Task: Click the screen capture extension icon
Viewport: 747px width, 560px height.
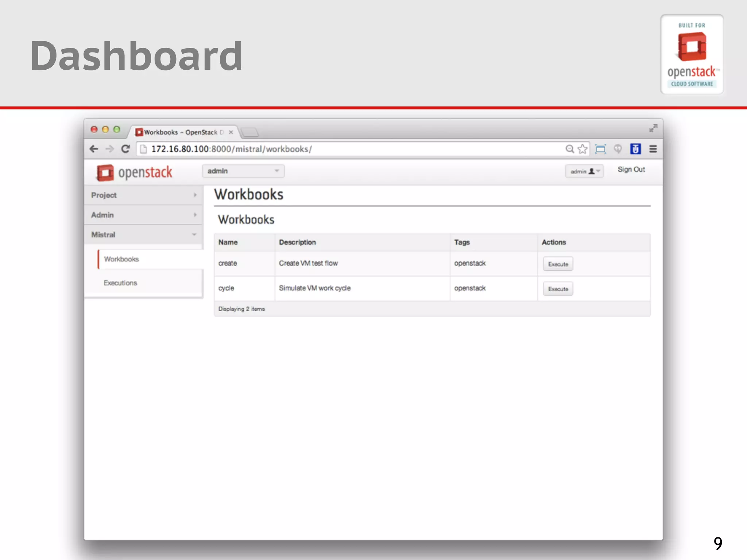Action: click(x=600, y=149)
